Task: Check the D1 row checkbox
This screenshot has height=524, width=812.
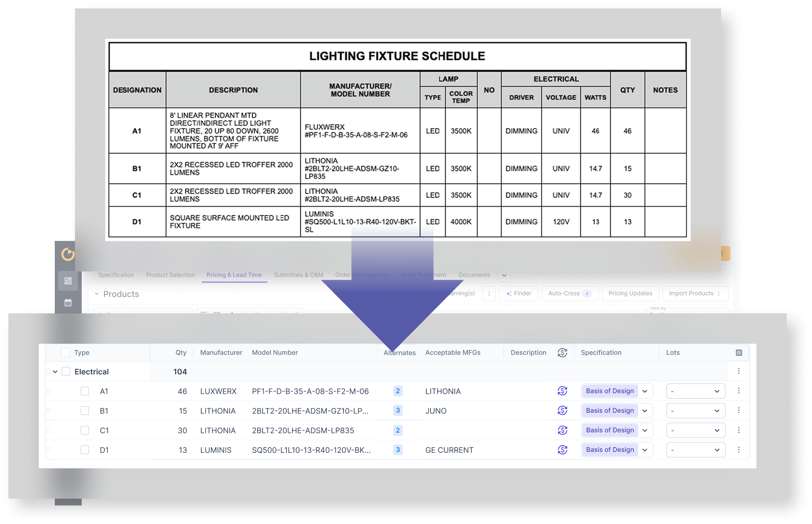Action: (85, 450)
